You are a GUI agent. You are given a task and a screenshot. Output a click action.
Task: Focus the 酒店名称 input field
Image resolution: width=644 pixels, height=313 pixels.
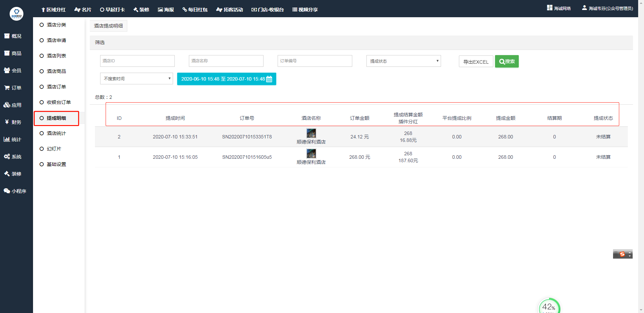coord(226,61)
